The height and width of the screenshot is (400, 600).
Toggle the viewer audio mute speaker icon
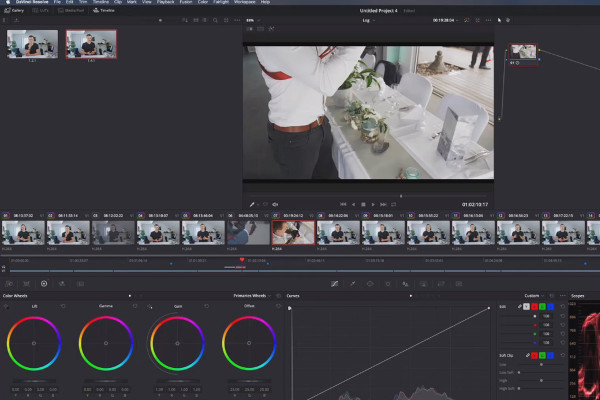275,205
